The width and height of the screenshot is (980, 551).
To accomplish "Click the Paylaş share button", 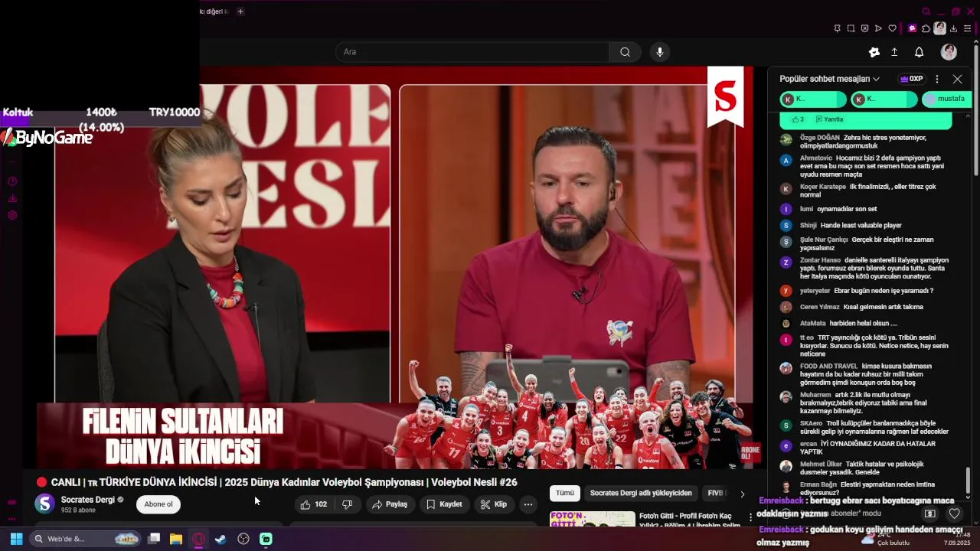I will pos(390,504).
